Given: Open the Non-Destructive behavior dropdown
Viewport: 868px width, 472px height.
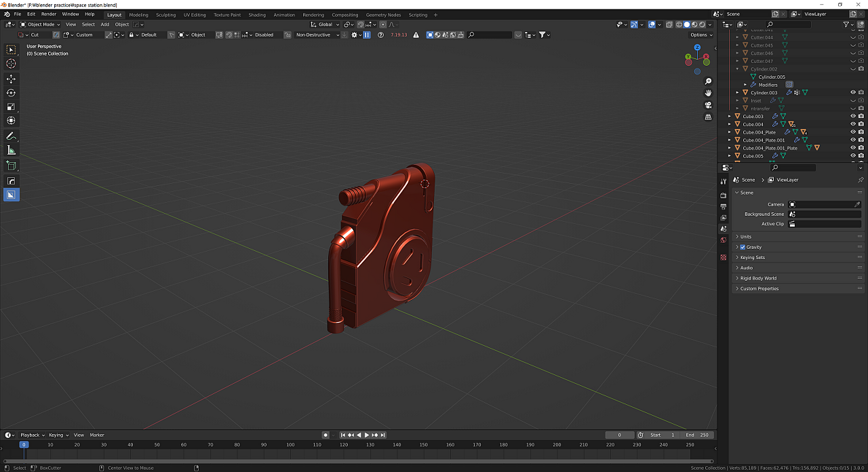Looking at the screenshot, I should pos(317,35).
